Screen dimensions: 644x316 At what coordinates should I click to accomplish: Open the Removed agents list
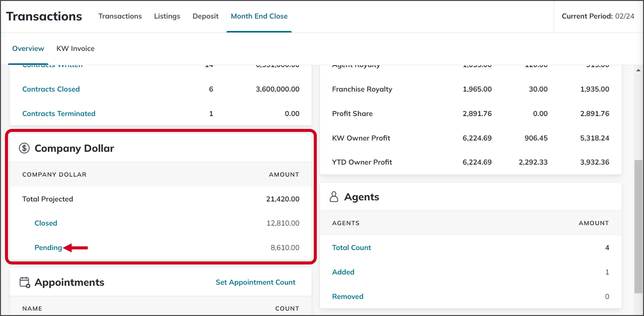coord(347,296)
